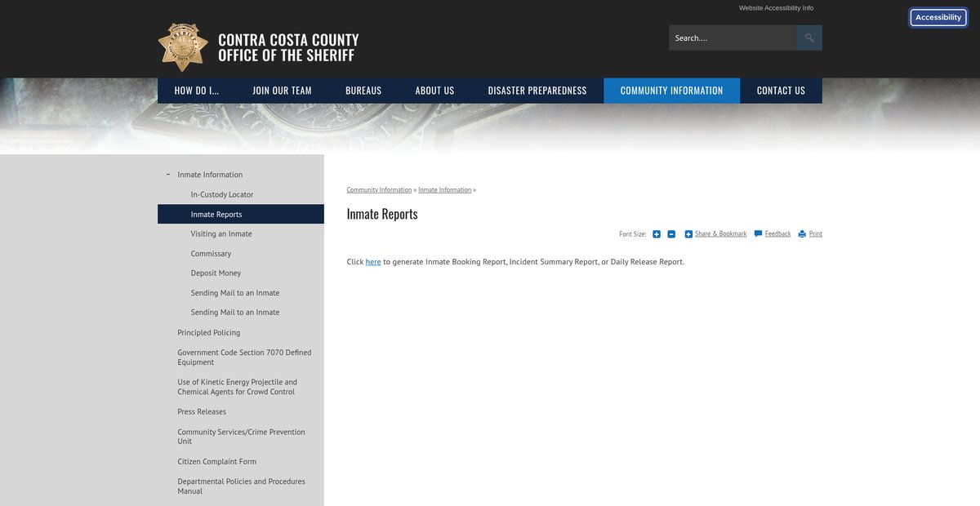Click Contra Costa County Office of the Sheriff title
Image resolution: width=980 pixels, height=506 pixels.
point(288,47)
